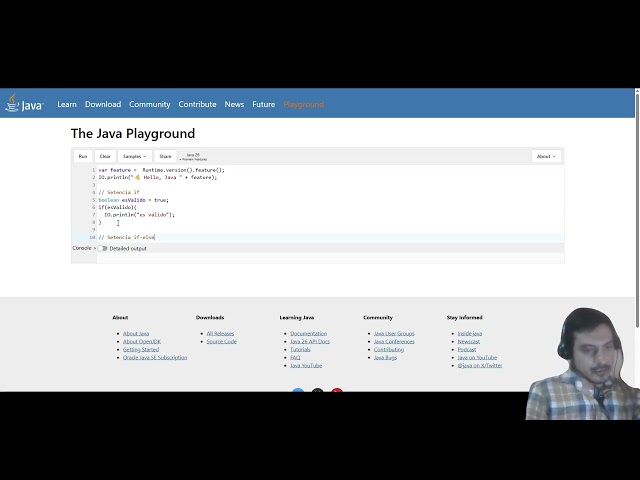Go to the Community section
640x480 pixels.
[x=150, y=104]
